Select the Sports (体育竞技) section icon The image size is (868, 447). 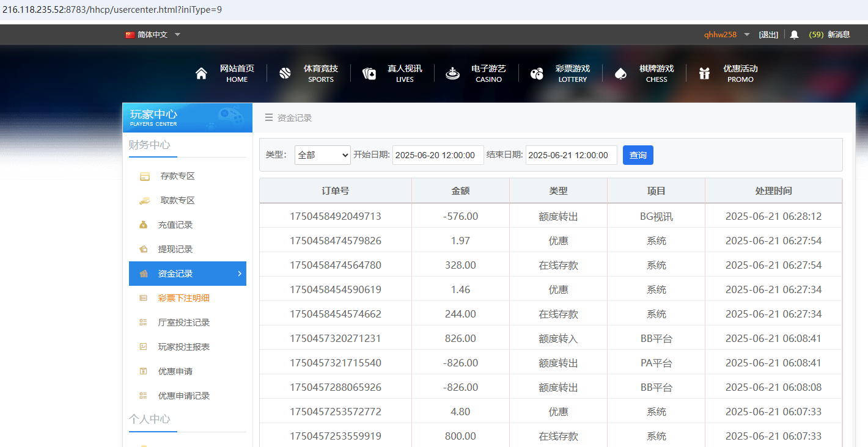[x=285, y=72]
